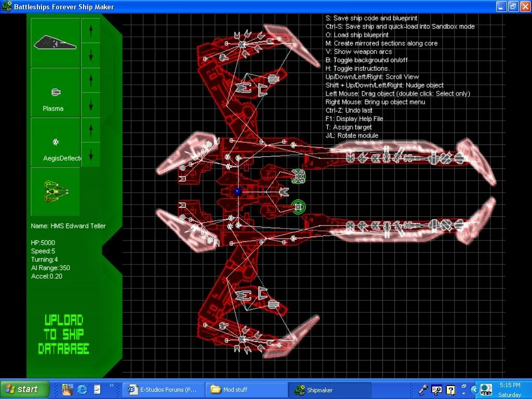Select the hull section preview panel
Image resolution: width=532 pixels, height=399 pixels.
(x=55, y=43)
